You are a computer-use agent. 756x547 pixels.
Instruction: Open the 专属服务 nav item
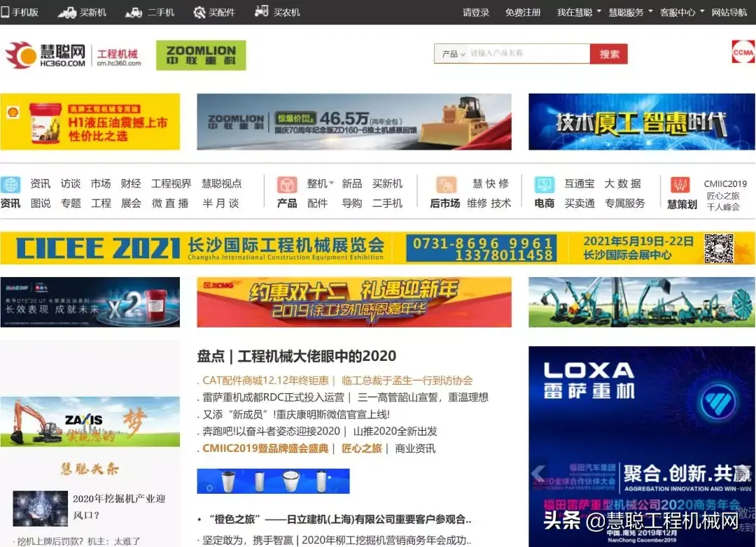tap(625, 204)
